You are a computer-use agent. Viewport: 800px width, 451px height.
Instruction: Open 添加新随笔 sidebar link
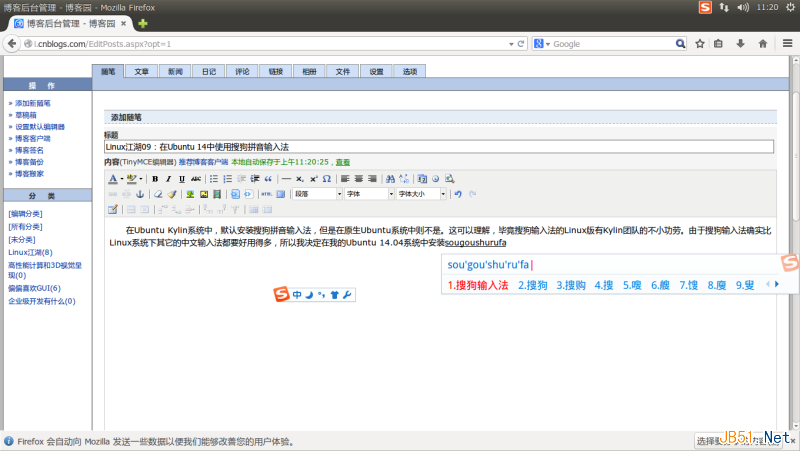33,104
